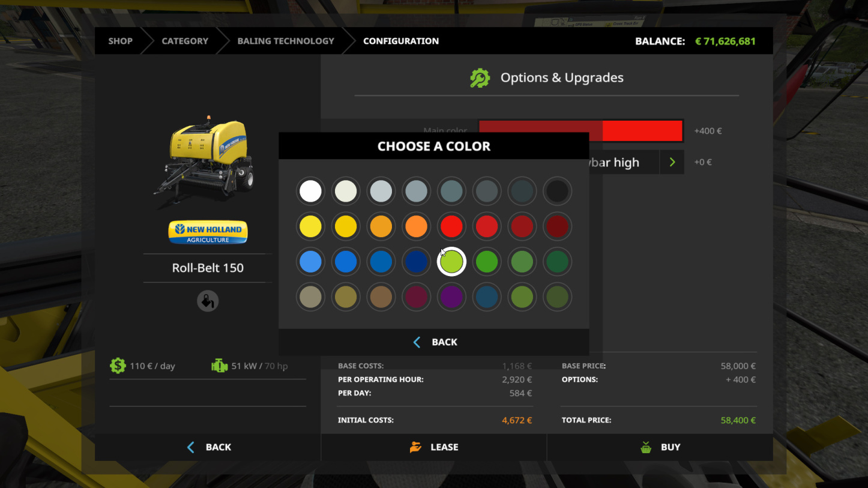The width and height of the screenshot is (868, 488).
Task: Select the white color swatch
Action: (x=310, y=191)
